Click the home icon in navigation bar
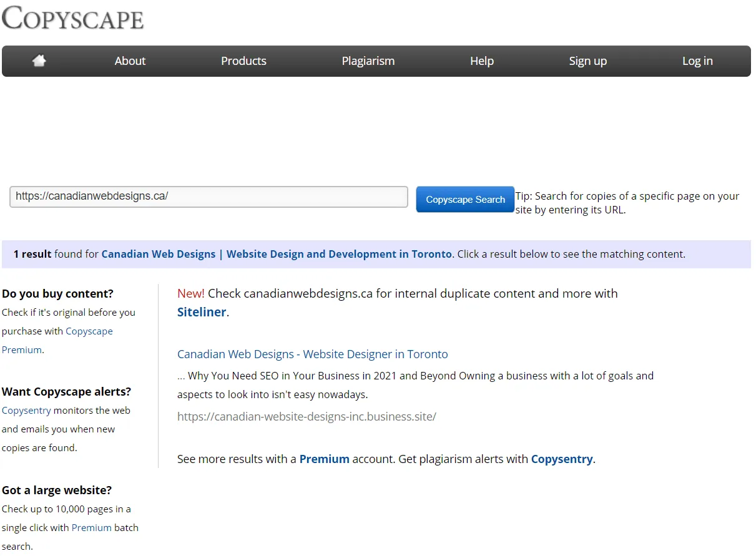The image size is (756, 556). click(x=39, y=61)
